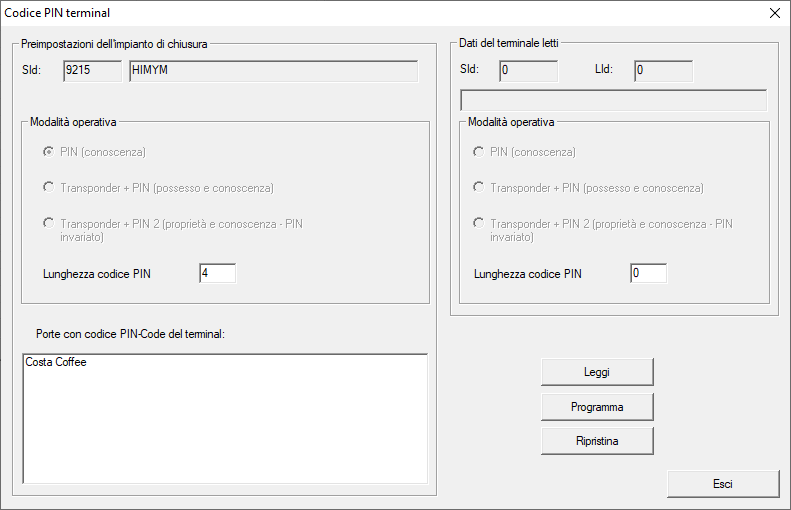Viewport: 791px width, 510px height.
Task: Click PIN length field showing 4
Action: tap(217, 273)
